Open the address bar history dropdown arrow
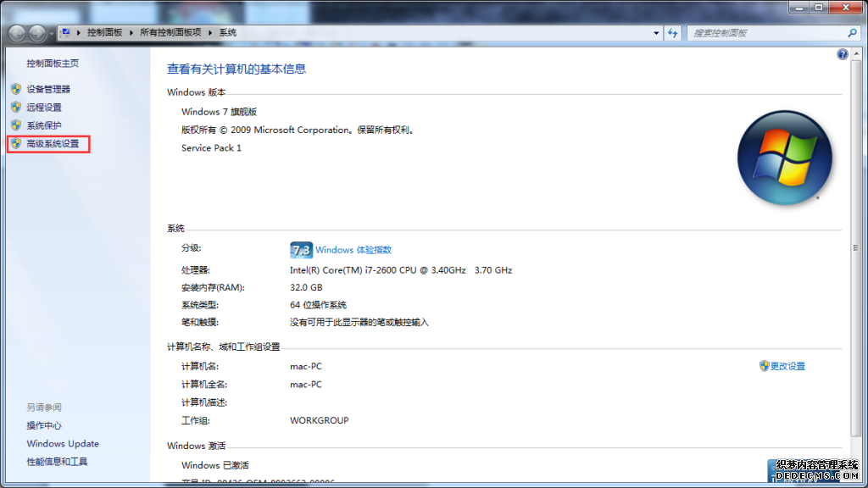 tap(655, 32)
